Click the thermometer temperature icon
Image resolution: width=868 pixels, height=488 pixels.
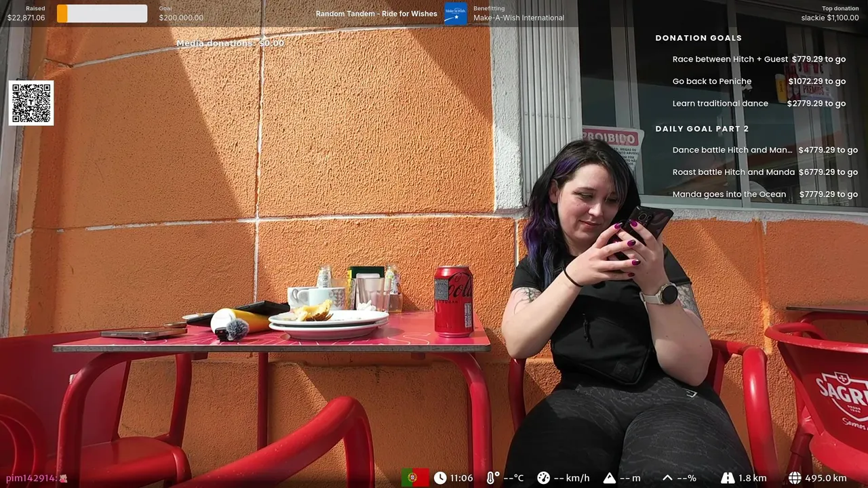pyautogui.click(x=492, y=478)
